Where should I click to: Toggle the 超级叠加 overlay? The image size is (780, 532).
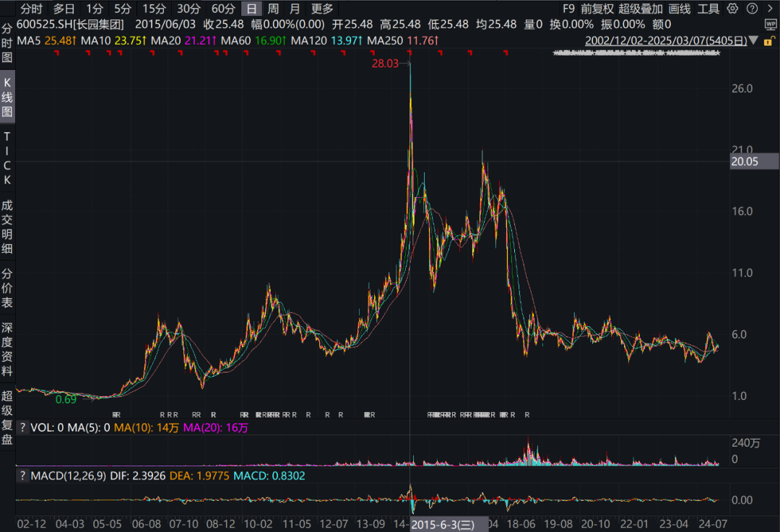[x=641, y=9]
